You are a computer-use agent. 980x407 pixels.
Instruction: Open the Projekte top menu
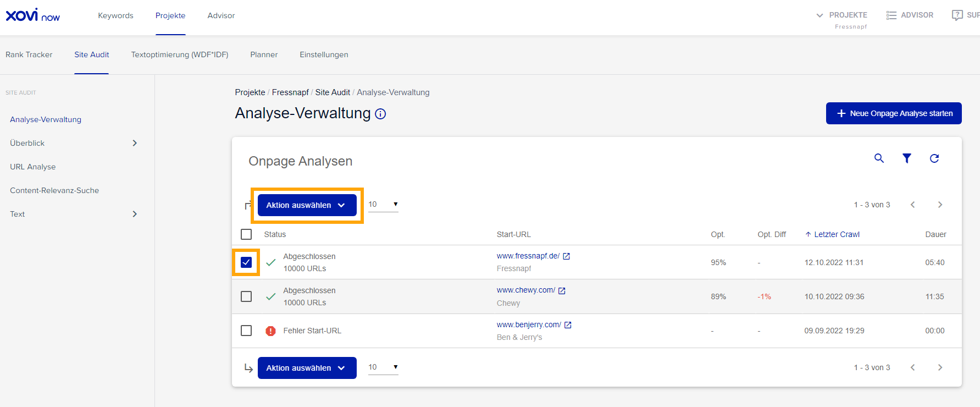point(170,15)
